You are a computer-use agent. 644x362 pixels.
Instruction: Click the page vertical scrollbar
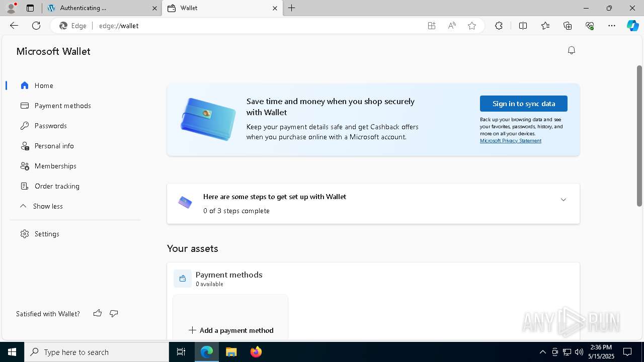pyautogui.click(x=639, y=136)
